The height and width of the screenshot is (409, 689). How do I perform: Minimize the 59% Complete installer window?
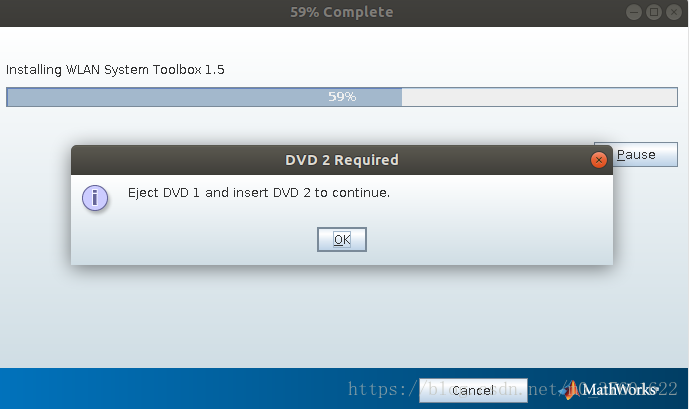point(634,12)
